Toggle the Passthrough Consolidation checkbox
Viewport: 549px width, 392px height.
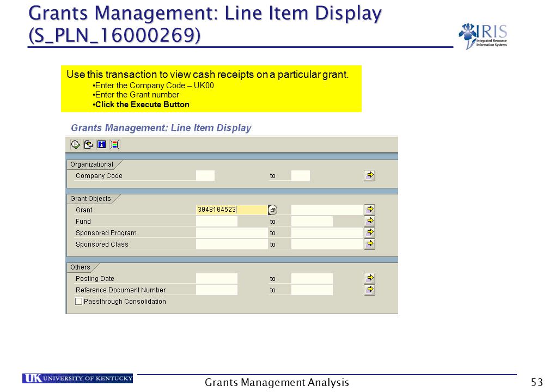click(79, 302)
